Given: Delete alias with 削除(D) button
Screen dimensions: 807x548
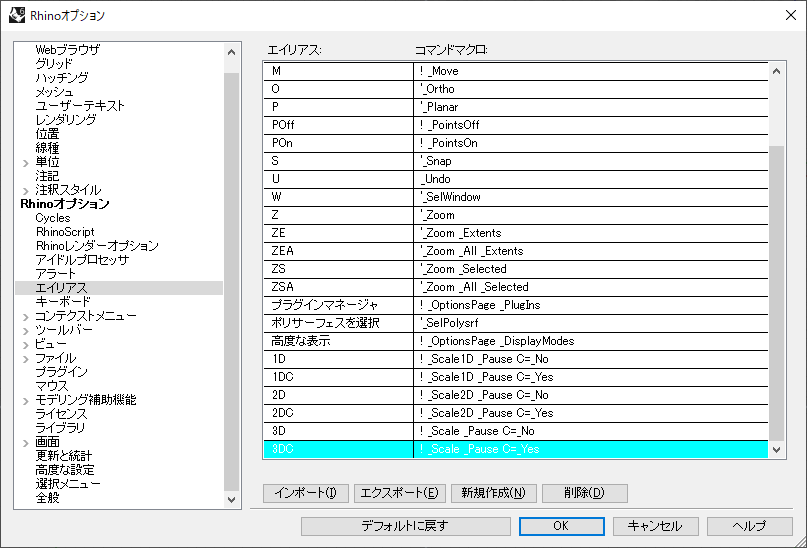Looking at the screenshot, I should click(x=584, y=493).
